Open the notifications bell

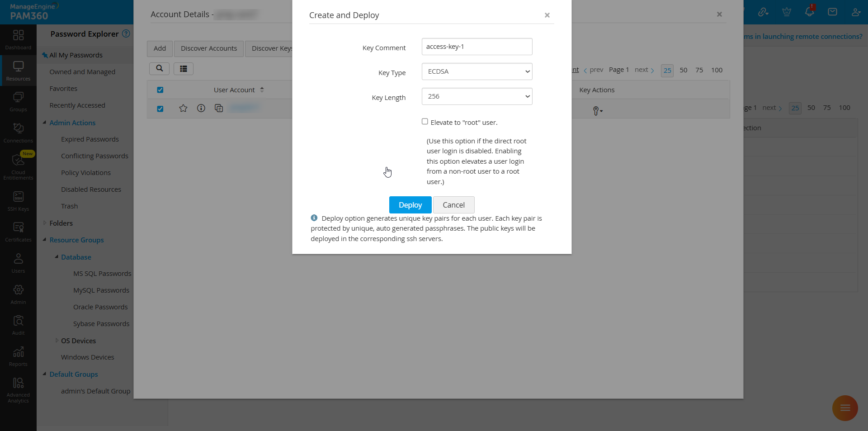[809, 11]
